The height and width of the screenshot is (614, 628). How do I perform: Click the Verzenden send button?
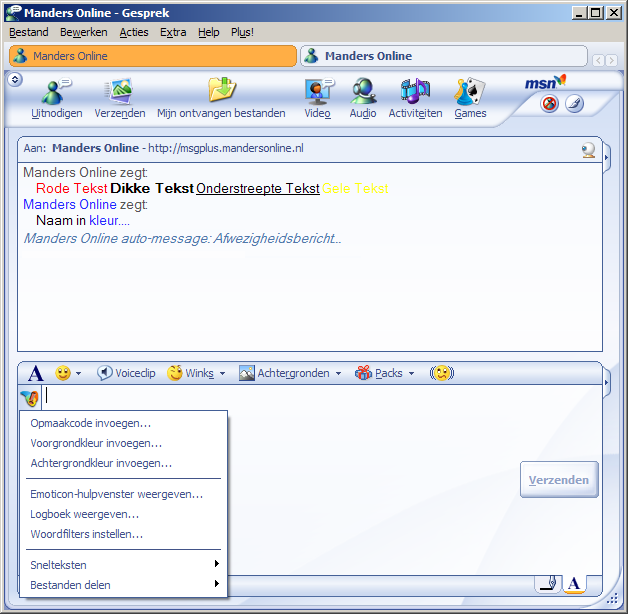[x=559, y=480]
